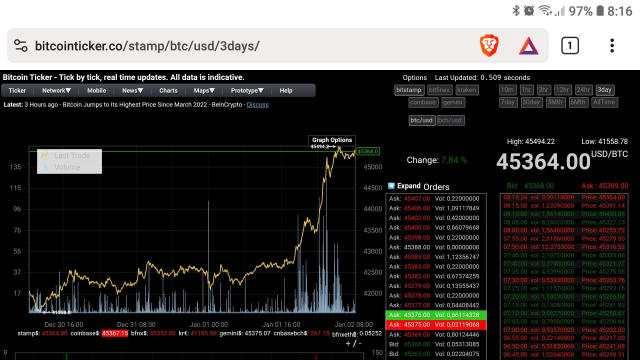The width and height of the screenshot is (640, 360).
Task: Set chart range to 3Mth
Action: point(555,102)
